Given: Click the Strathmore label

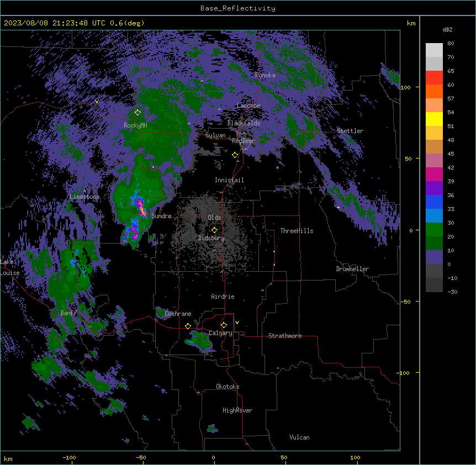Looking at the screenshot, I should pos(285,336).
